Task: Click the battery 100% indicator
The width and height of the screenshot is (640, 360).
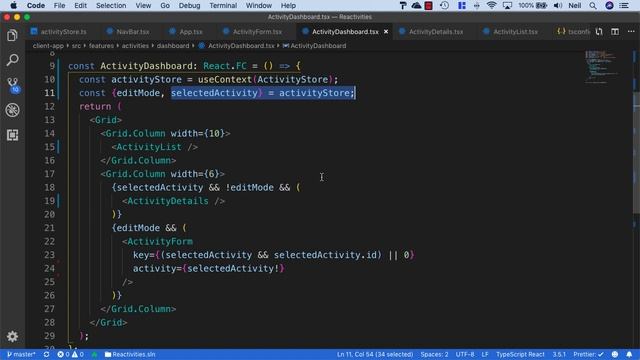Action: (533, 5)
